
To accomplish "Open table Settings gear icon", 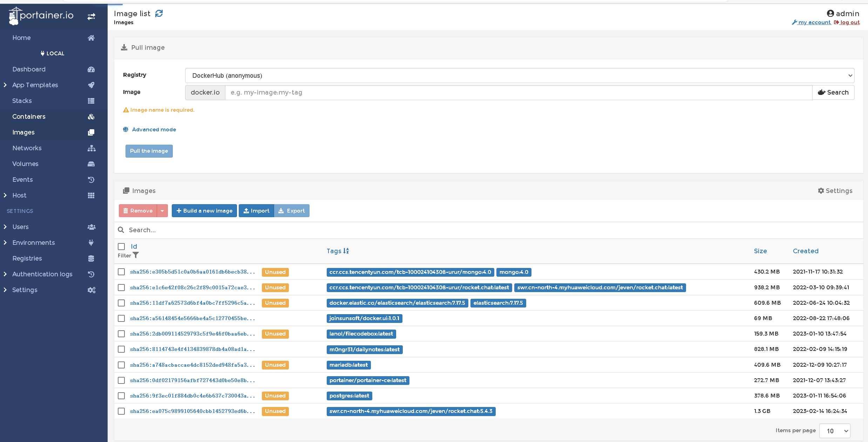I will (x=821, y=191).
